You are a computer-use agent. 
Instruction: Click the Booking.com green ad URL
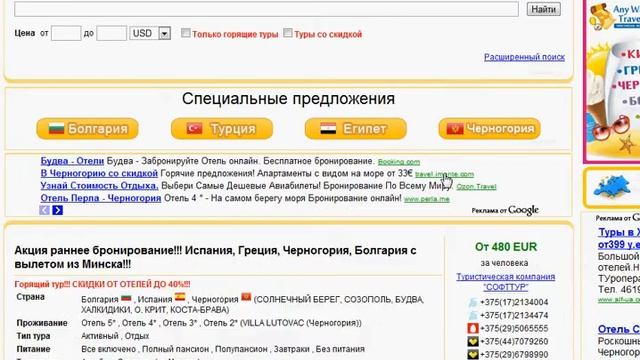tap(399, 162)
